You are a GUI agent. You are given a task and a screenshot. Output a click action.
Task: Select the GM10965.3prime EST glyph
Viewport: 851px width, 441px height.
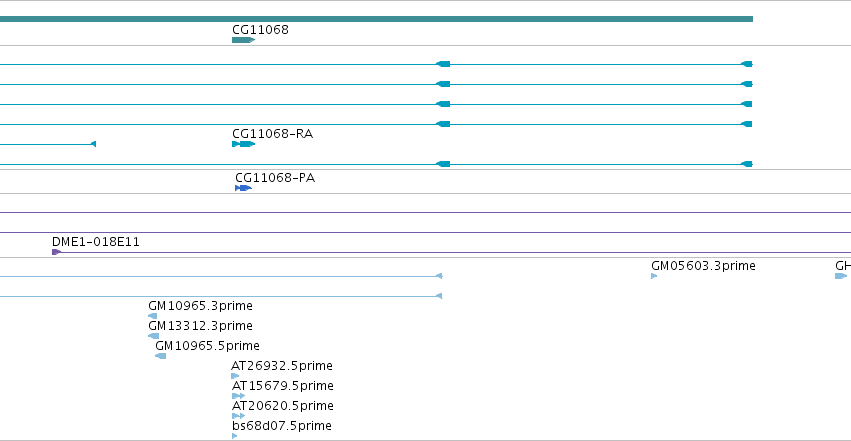pyautogui.click(x=153, y=316)
